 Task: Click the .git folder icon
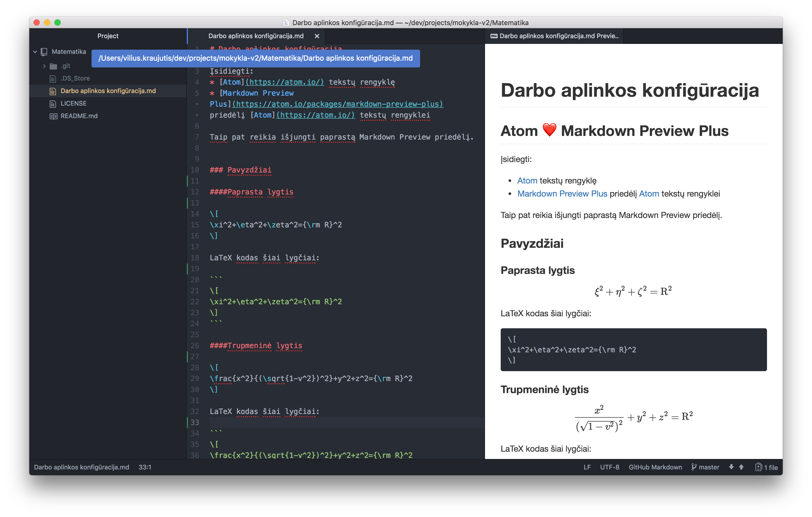click(53, 66)
